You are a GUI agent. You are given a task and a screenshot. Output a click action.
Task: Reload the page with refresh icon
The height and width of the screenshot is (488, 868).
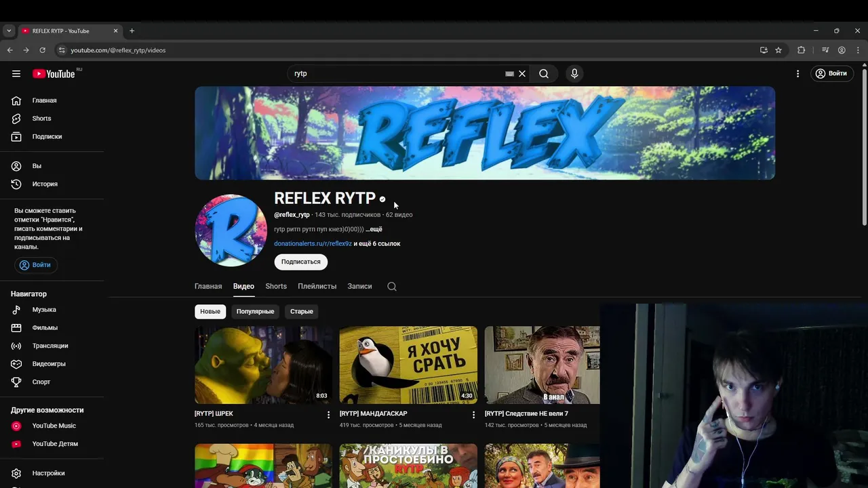[x=43, y=50]
